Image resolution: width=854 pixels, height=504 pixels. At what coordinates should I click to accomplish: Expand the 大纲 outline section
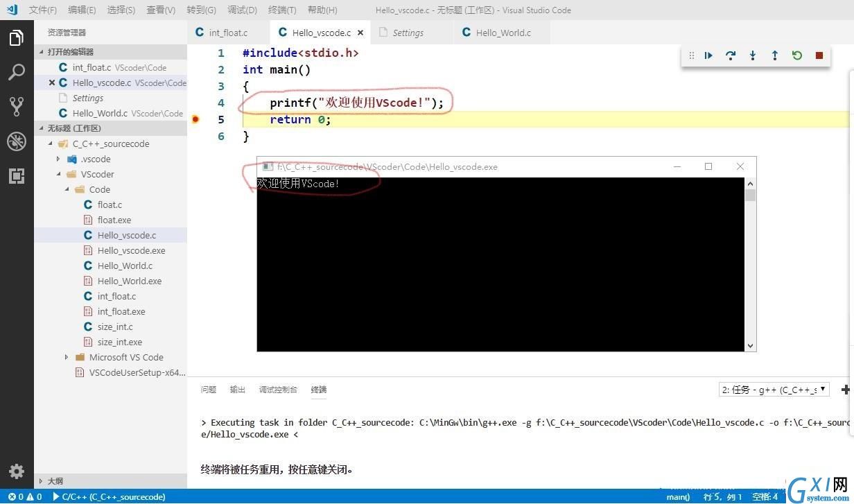click(x=42, y=480)
